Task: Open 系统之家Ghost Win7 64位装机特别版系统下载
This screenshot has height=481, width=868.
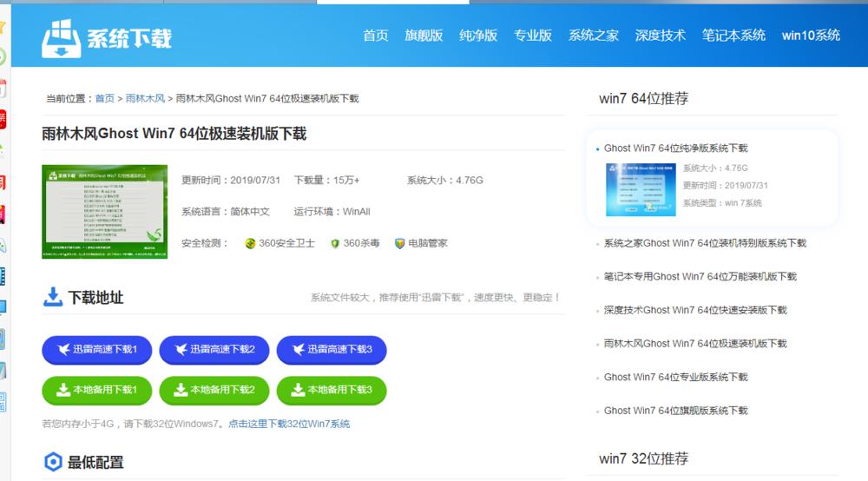Action: point(705,243)
